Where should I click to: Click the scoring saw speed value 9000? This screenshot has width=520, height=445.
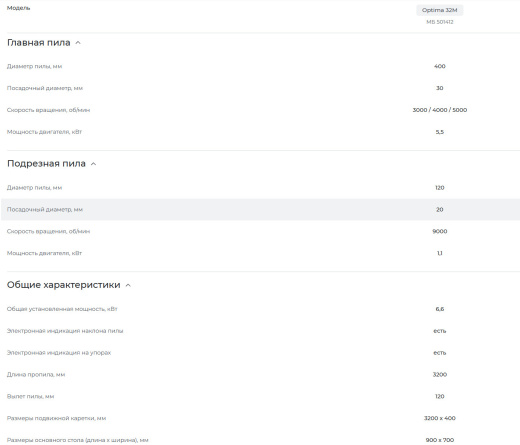[x=440, y=231]
